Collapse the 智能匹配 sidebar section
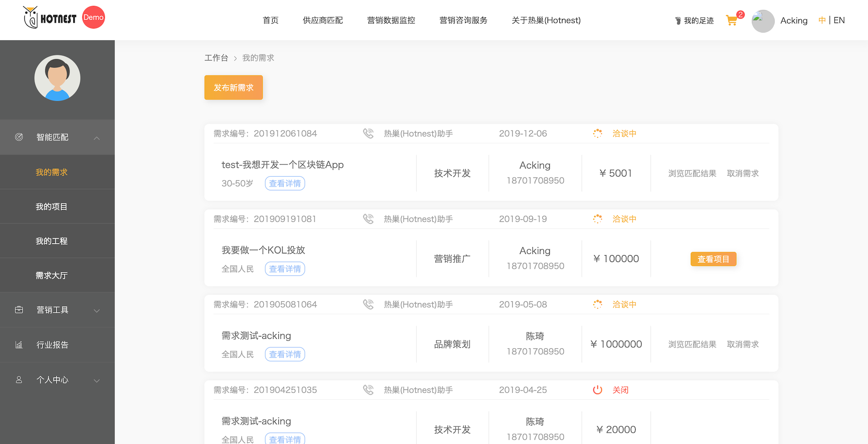 [x=97, y=138]
